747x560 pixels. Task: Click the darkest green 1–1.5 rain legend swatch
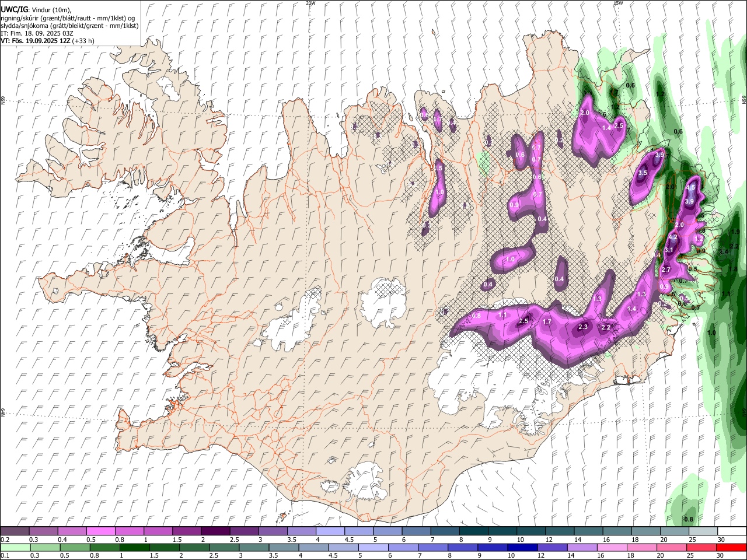134,547
